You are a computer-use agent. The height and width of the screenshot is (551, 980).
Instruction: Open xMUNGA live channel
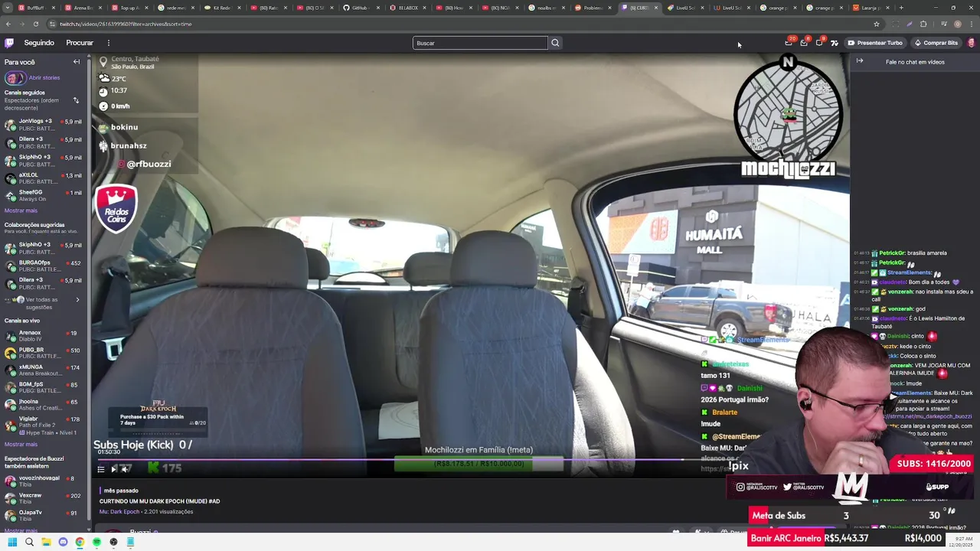(43, 370)
